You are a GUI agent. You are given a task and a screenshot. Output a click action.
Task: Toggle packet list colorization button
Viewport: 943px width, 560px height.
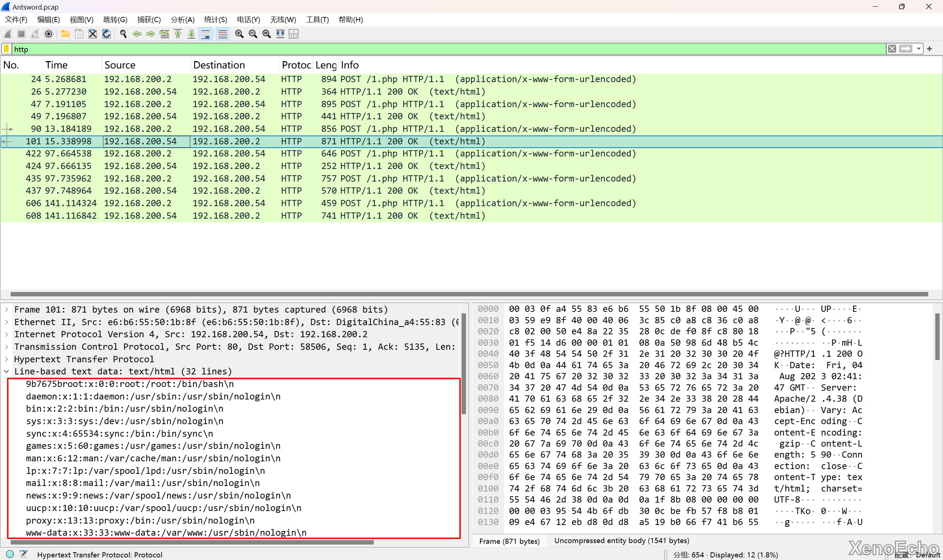[223, 34]
